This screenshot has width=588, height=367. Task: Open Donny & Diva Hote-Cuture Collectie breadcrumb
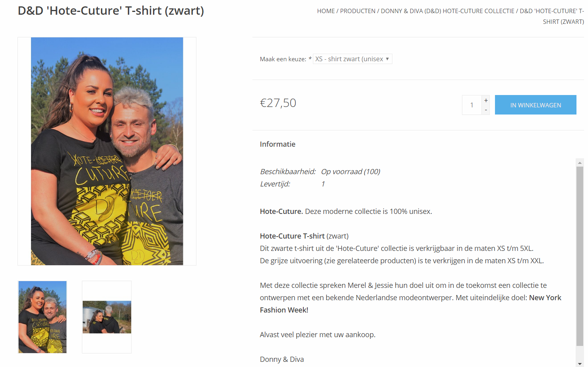click(448, 11)
